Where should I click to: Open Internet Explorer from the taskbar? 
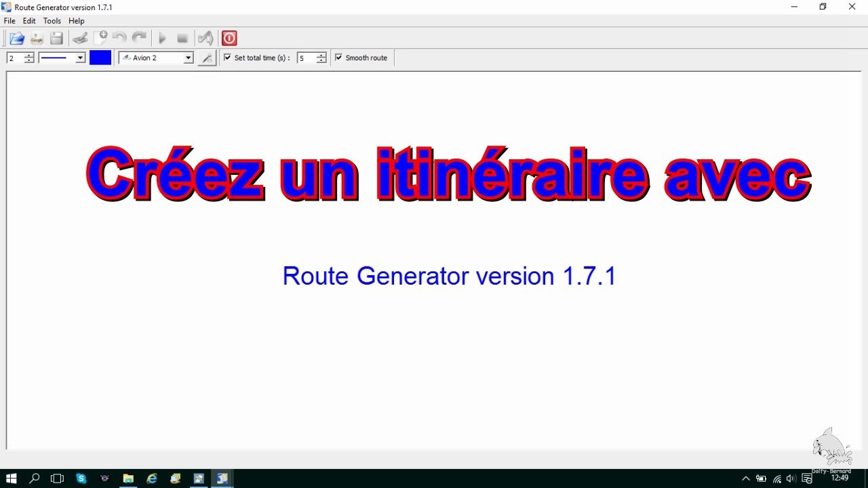pyautogui.click(x=152, y=479)
